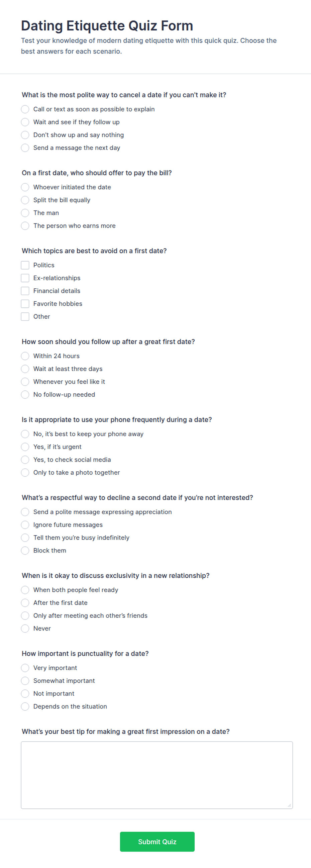Screen dimensions: 311x868
Task: Tick the Other checkbox
Action: [x=25, y=316]
